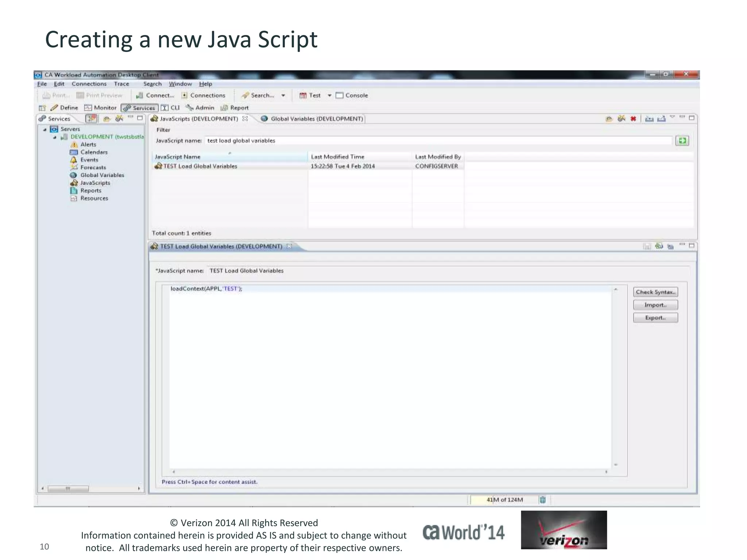747x560 pixels.
Task: Run garbage collector trash icon in status bar
Action: 542,499
